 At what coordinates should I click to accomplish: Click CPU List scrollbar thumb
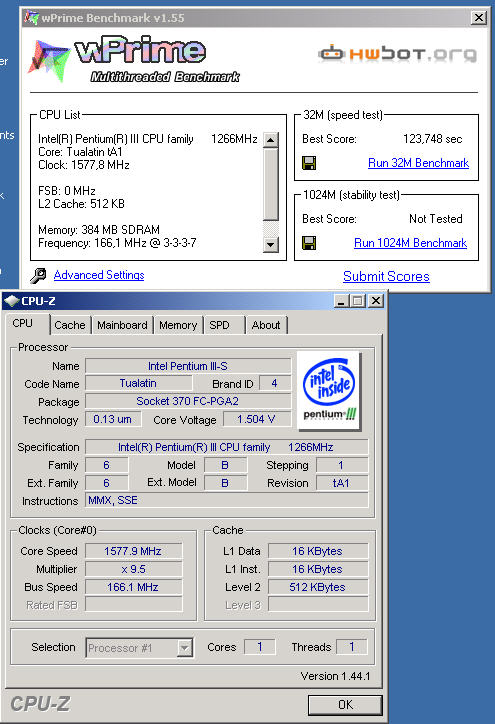point(271,184)
